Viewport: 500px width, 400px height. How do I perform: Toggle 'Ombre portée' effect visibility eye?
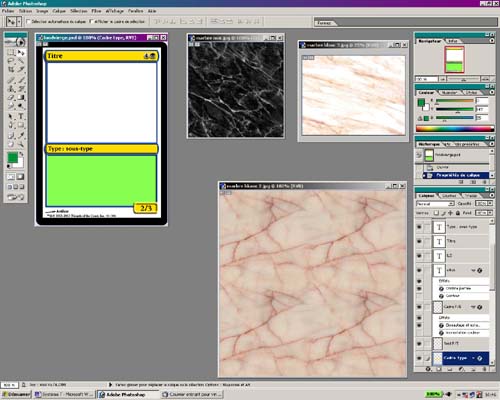point(419,288)
